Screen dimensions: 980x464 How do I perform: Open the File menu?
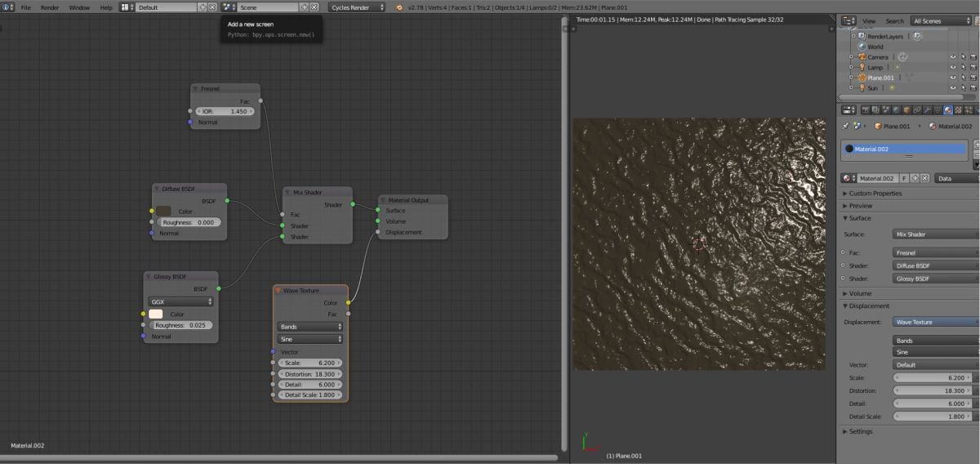tap(25, 7)
